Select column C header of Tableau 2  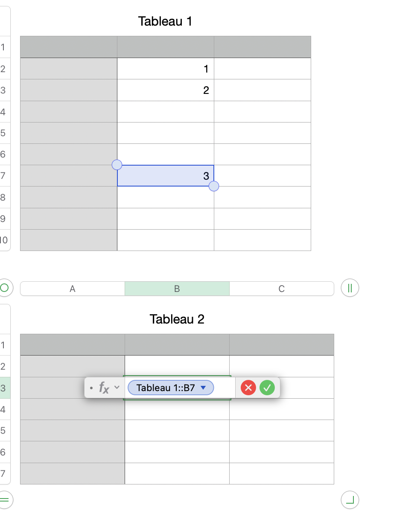[x=281, y=289]
